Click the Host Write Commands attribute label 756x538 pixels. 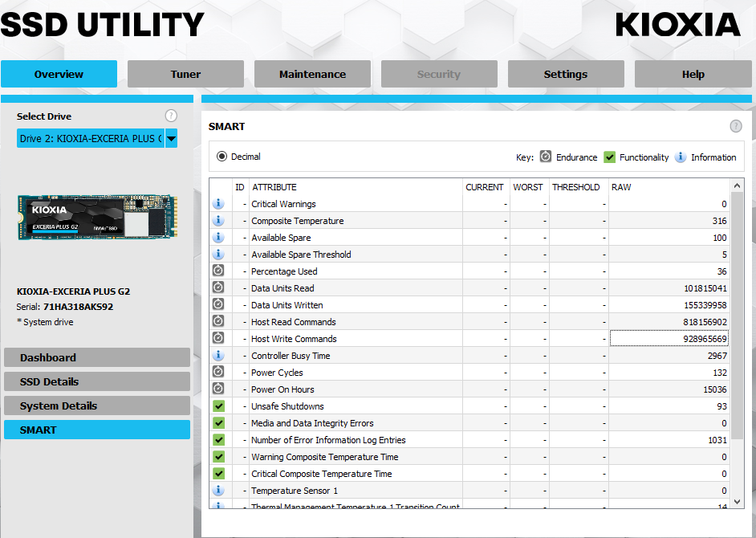click(294, 339)
